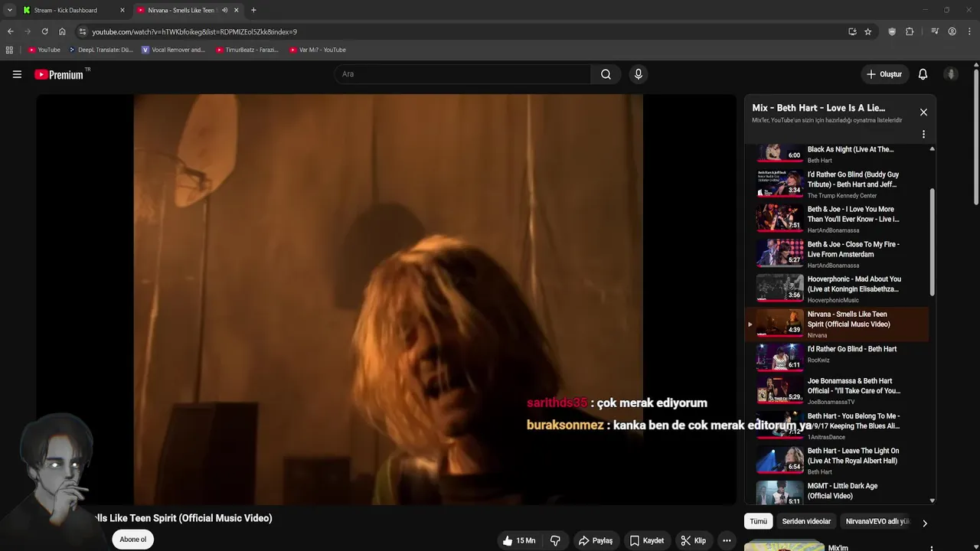Select the Tümü filter chip
Screen dimensions: 980x551
tap(758, 521)
